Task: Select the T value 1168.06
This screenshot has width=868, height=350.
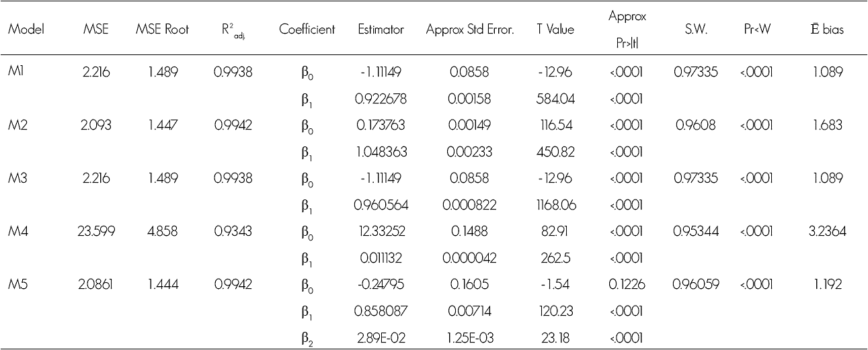Action: [x=555, y=204]
